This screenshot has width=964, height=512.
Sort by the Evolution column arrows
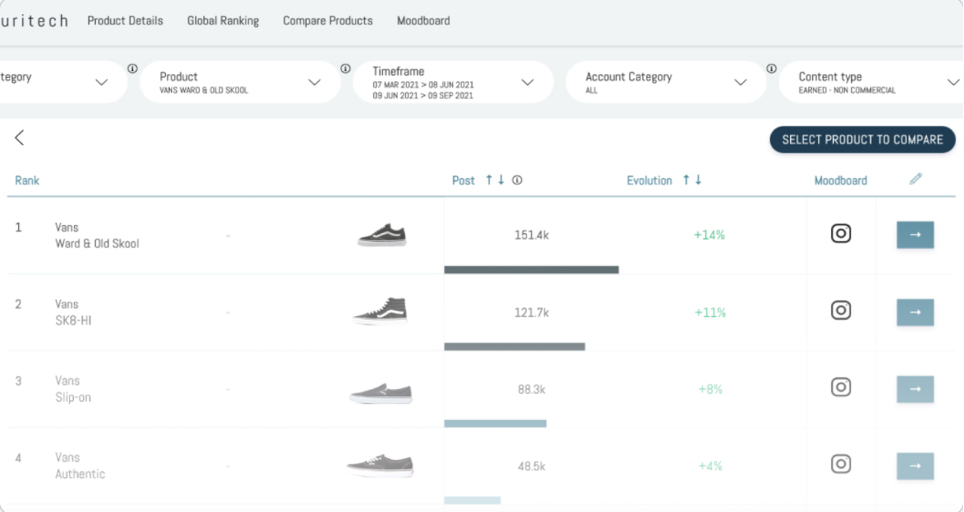pos(692,181)
